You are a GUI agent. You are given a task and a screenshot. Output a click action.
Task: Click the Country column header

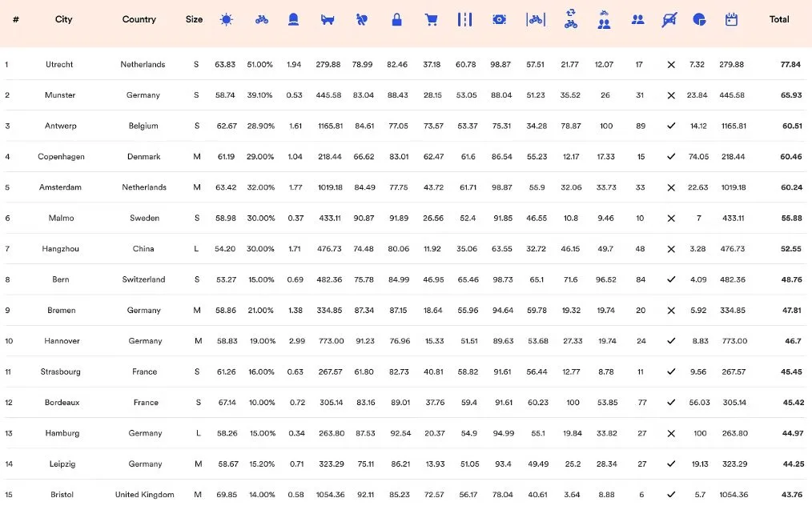[x=139, y=20]
